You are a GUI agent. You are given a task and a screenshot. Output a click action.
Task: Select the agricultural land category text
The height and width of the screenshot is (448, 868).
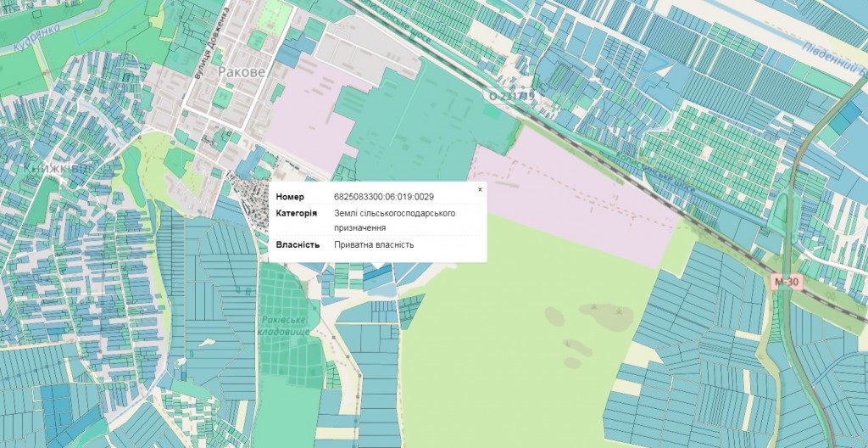[395, 220]
